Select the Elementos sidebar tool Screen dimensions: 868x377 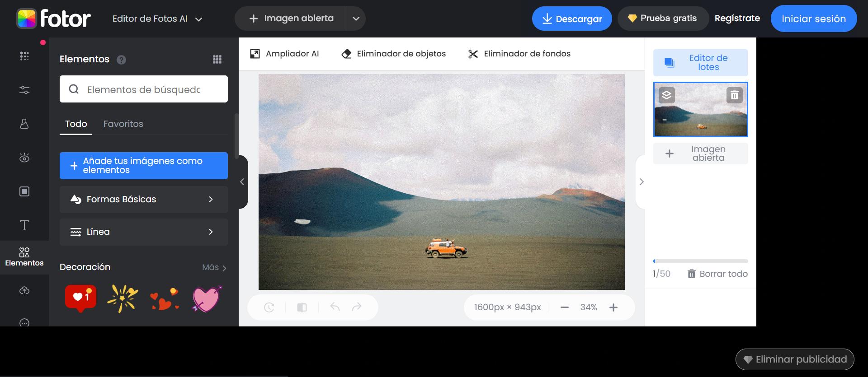click(x=24, y=257)
